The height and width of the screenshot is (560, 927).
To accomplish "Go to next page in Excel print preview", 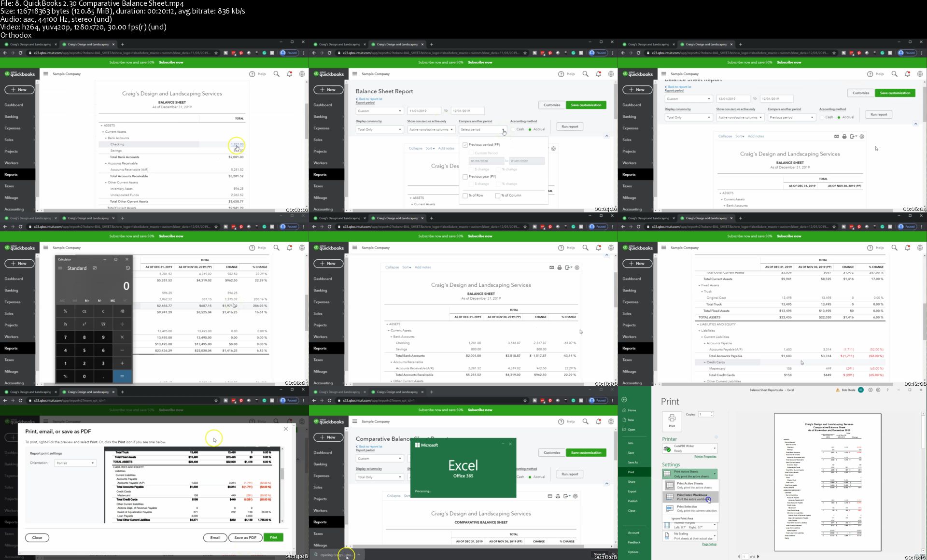I will 758,557.
